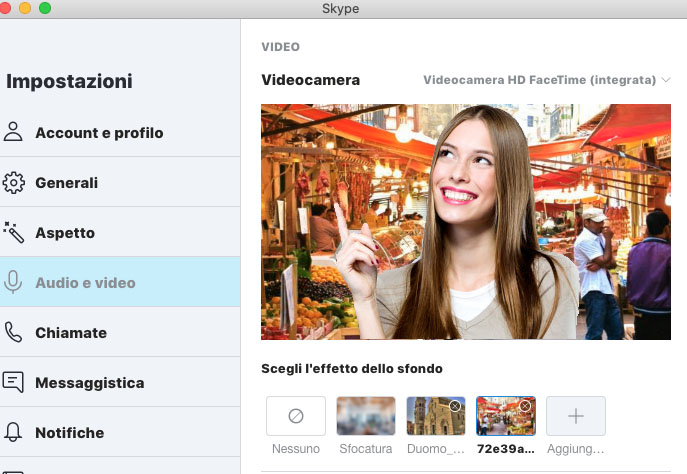687x474 pixels.
Task: Select the Nessuno no-effect background option
Action: (x=296, y=416)
